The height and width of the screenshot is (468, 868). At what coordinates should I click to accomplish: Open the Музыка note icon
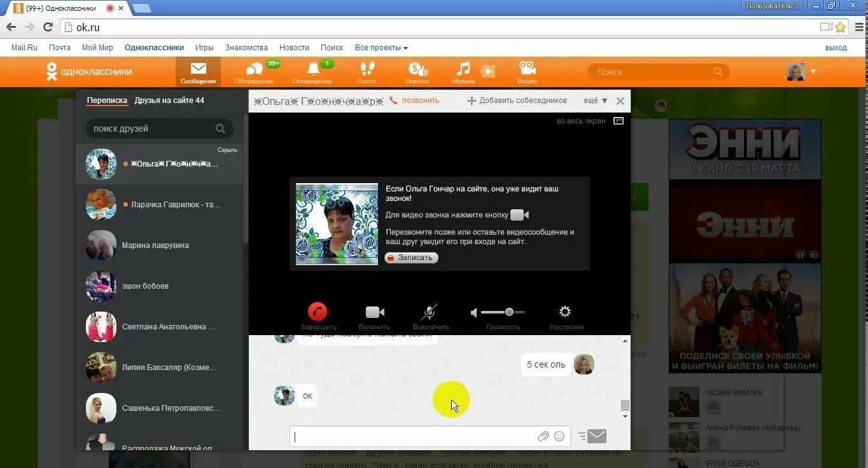[x=463, y=69]
